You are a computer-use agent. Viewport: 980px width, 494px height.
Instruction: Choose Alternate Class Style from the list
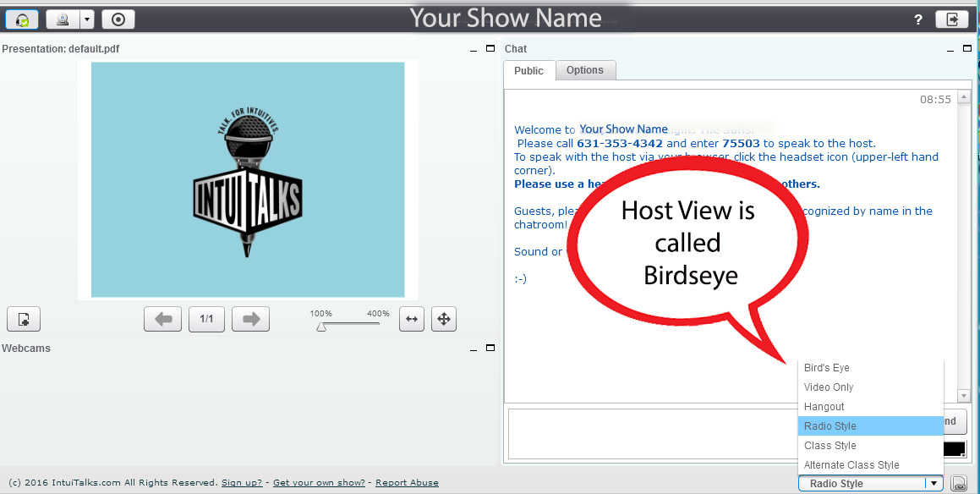pos(871,464)
